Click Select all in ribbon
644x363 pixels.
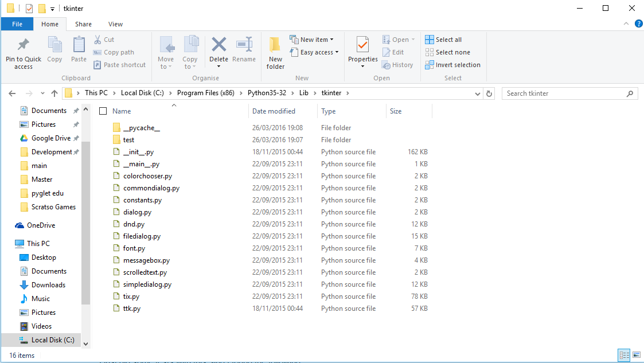pos(443,40)
